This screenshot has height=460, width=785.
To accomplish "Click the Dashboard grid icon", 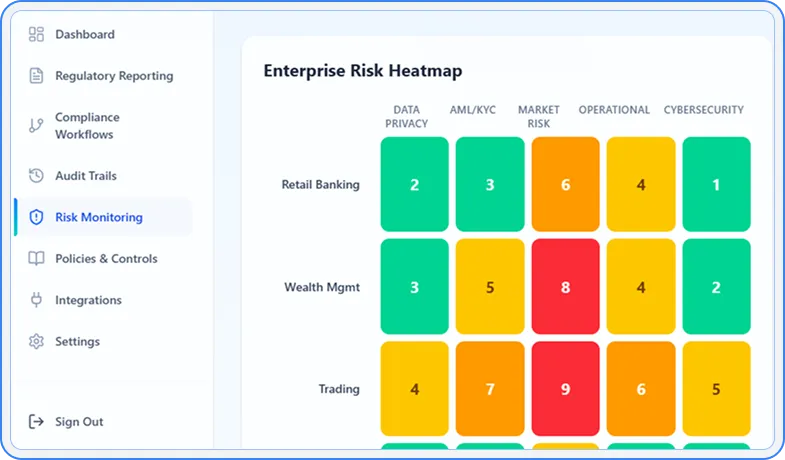I will point(37,35).
